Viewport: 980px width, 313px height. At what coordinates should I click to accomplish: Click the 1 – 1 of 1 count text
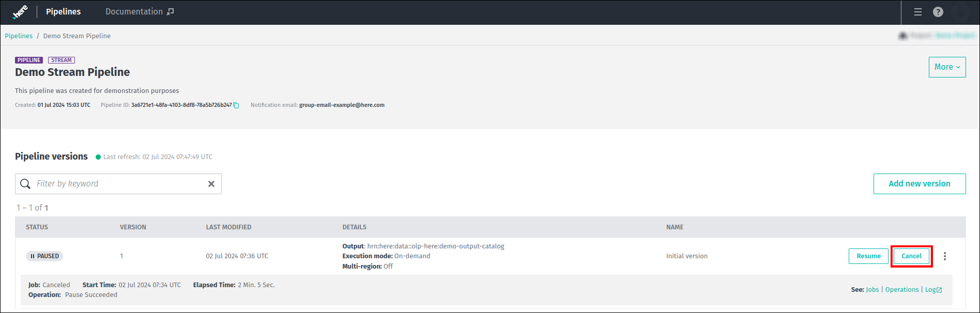tap(32, 208)
